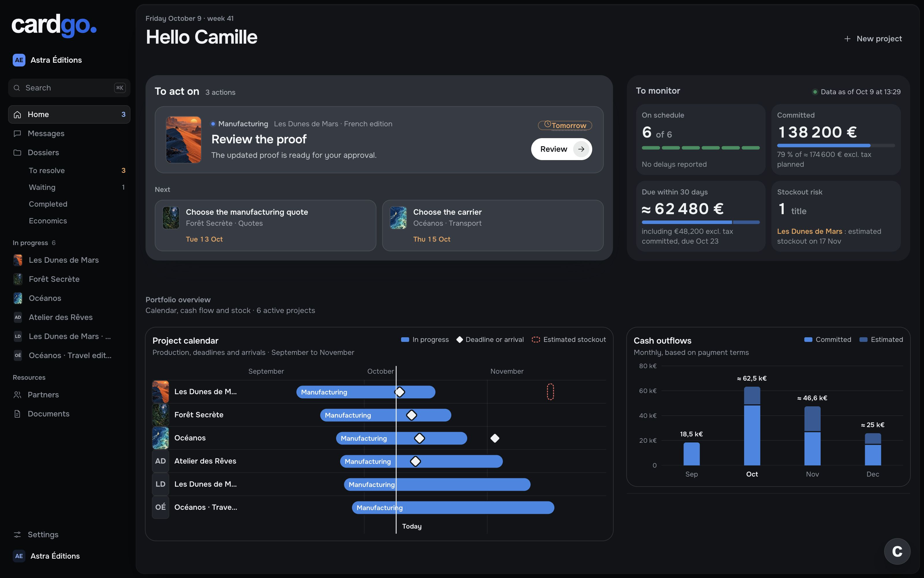Click the Documents file icon
The height and width of the screenshot is (578, 924).
click(x=17, y=414)
